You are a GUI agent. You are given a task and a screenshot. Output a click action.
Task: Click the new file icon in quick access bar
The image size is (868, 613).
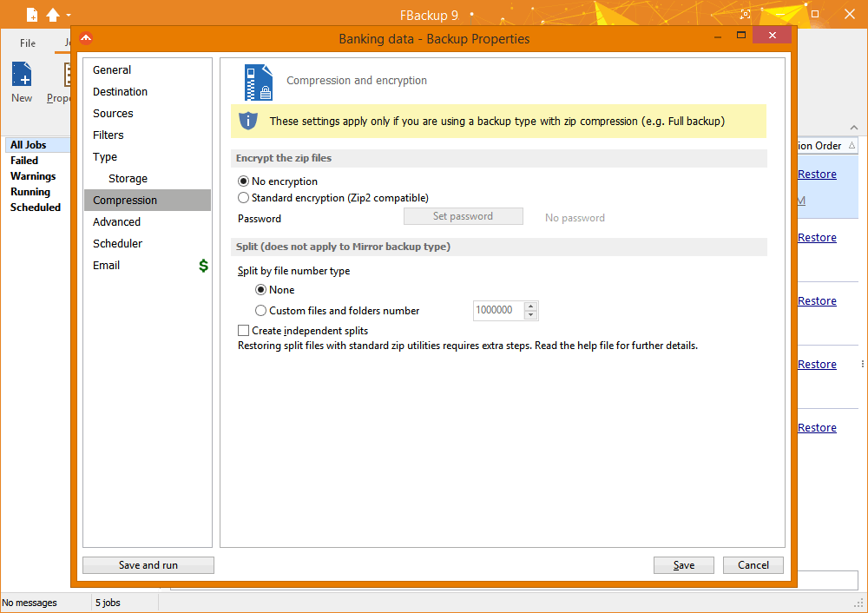(32, 15)
